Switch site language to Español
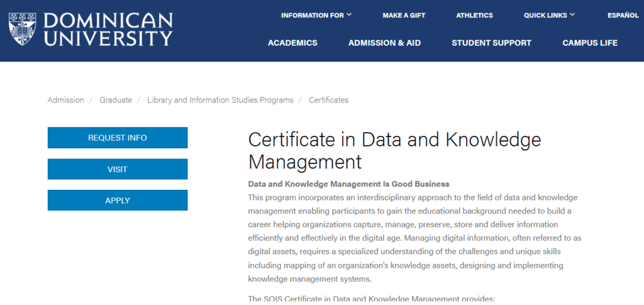This screenshot has width=644, height=305. (623, 16)
